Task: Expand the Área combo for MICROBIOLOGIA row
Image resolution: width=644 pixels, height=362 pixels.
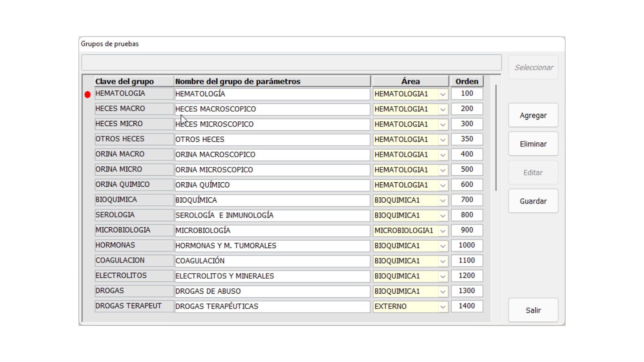Action: 443,231
